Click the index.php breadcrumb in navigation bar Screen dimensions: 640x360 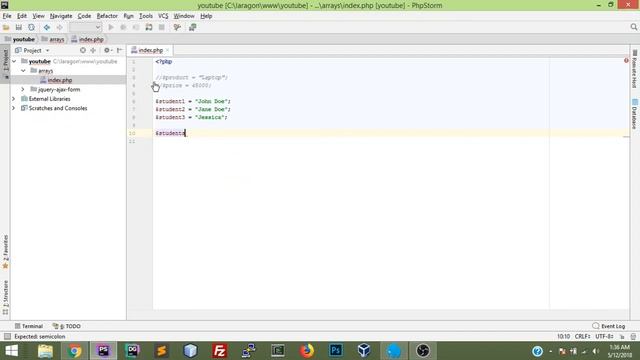[87, 39]
